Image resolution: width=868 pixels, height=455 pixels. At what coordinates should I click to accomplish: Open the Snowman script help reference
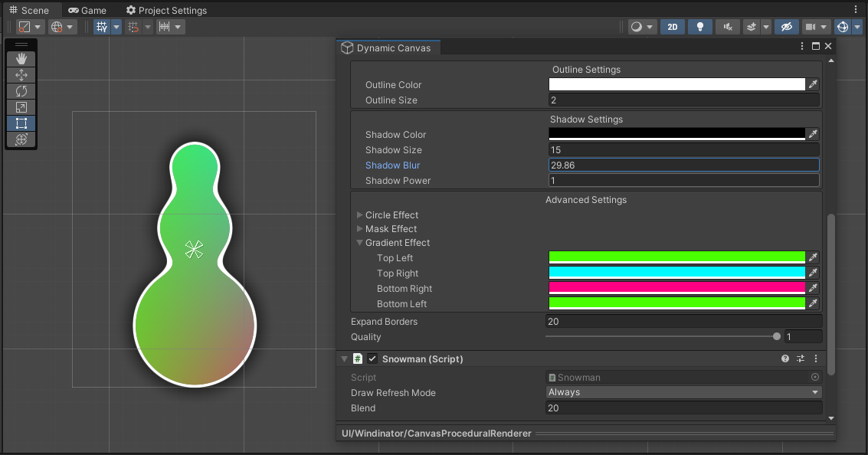(785, 358)
